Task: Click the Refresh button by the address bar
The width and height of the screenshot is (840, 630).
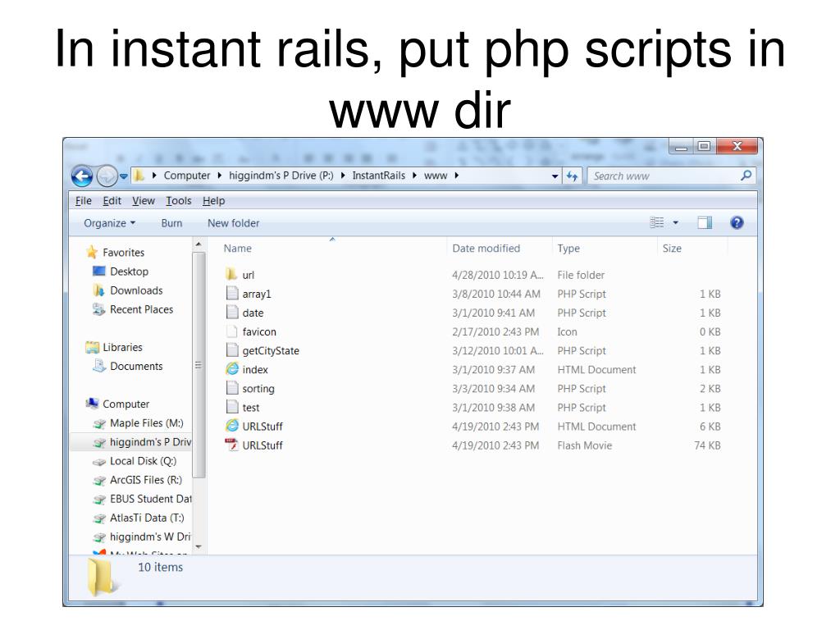Action: tap(572, 176)
